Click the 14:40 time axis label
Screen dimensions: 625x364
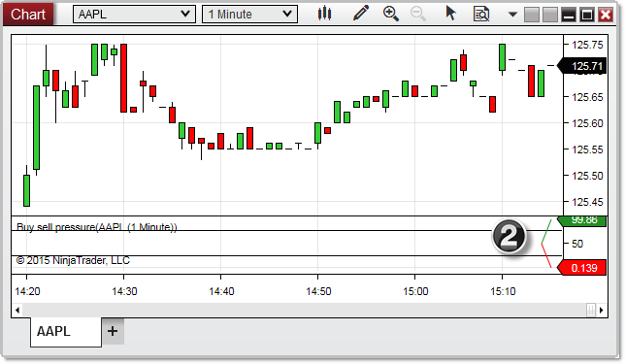point(221,291)
